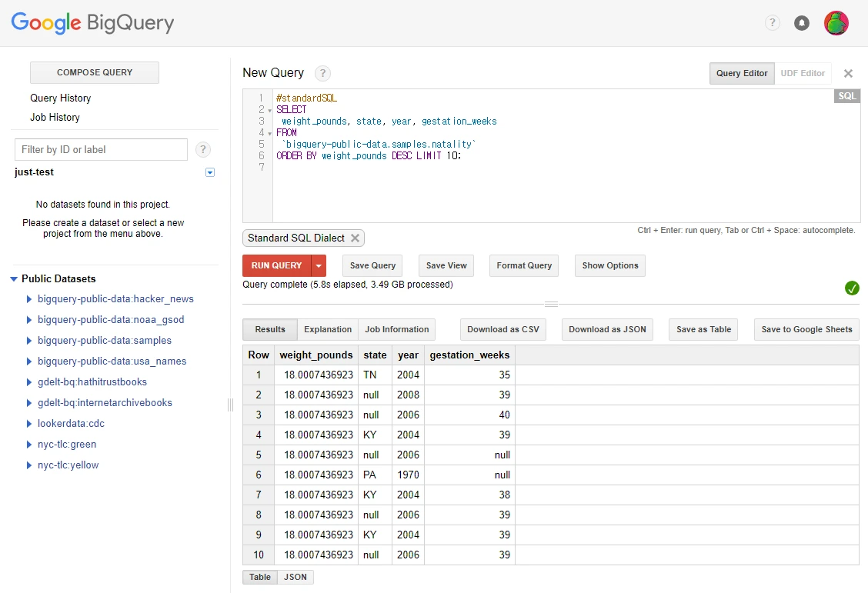Switch to UDF Editor mode
The width and height of the screenshot is (868, 593).
tap(803, 73)
